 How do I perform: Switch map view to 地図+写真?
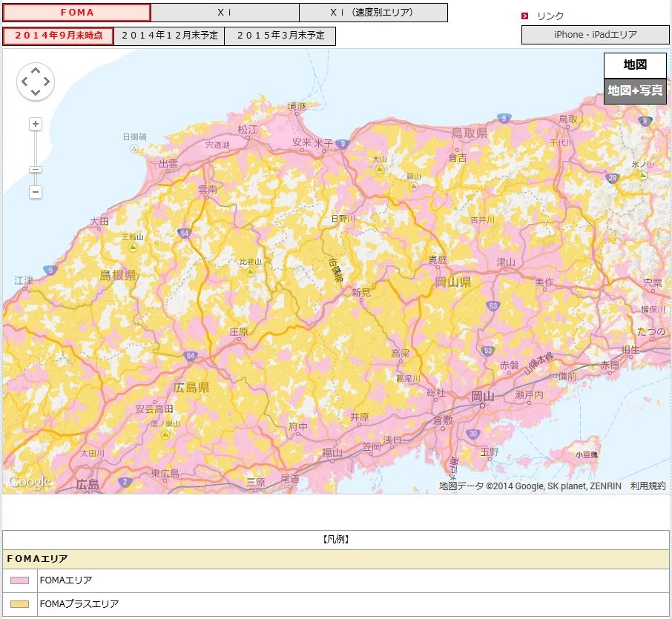635,91
